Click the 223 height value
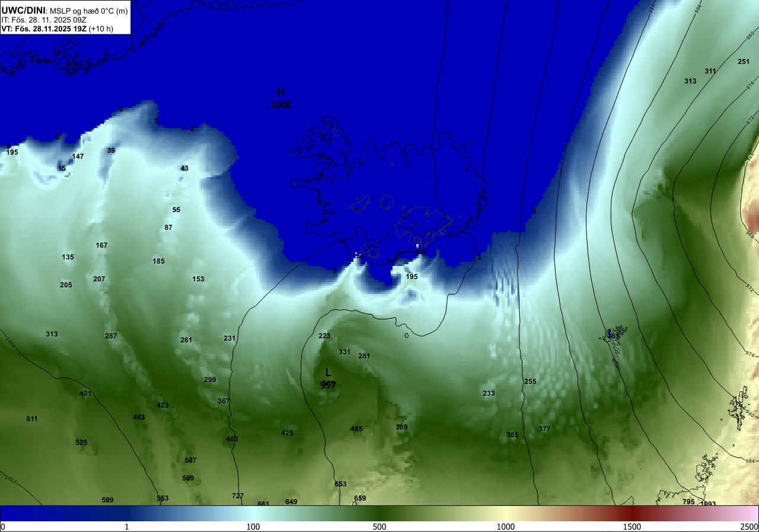Viewport: 759px width, 532px height. tap(324, 336)
